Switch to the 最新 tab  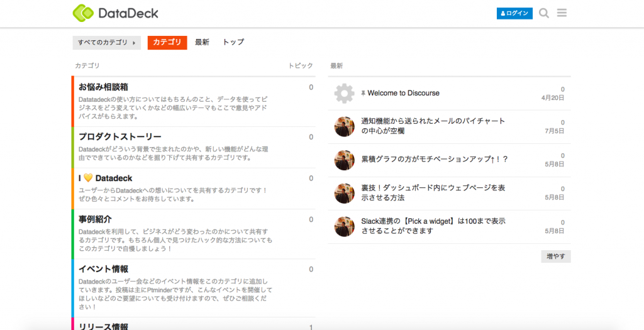(202, 42)
